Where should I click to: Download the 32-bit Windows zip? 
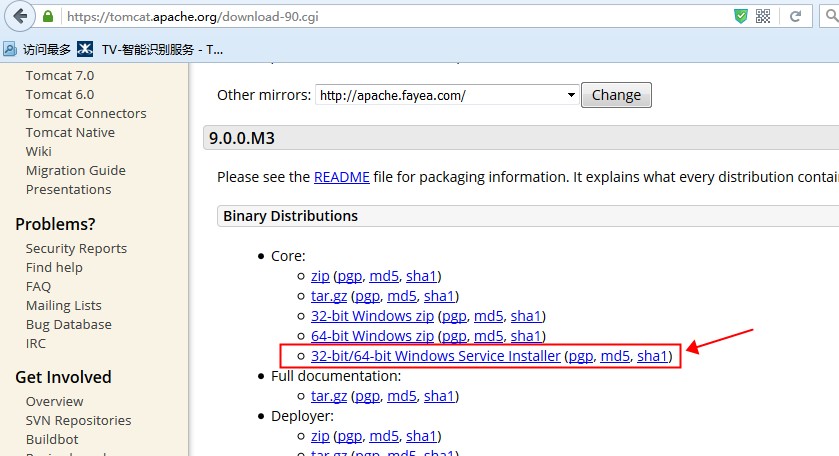point(372,316)
